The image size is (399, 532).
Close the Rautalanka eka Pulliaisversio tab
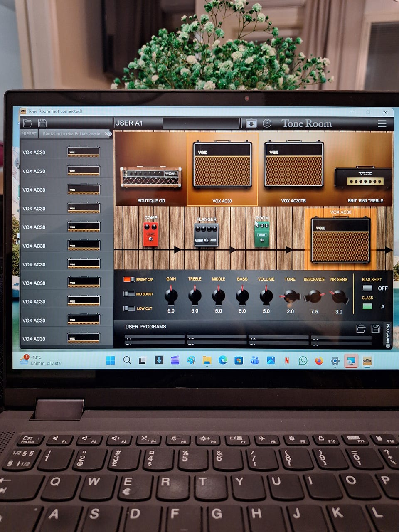pos(107,134)
